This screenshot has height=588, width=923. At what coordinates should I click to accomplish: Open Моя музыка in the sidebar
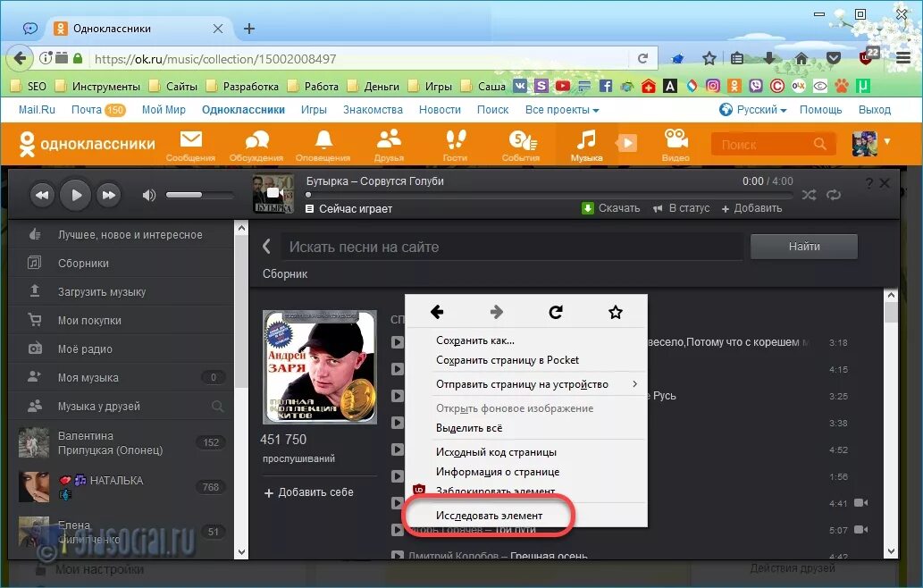pyautogui.click(x=122, y=378)
